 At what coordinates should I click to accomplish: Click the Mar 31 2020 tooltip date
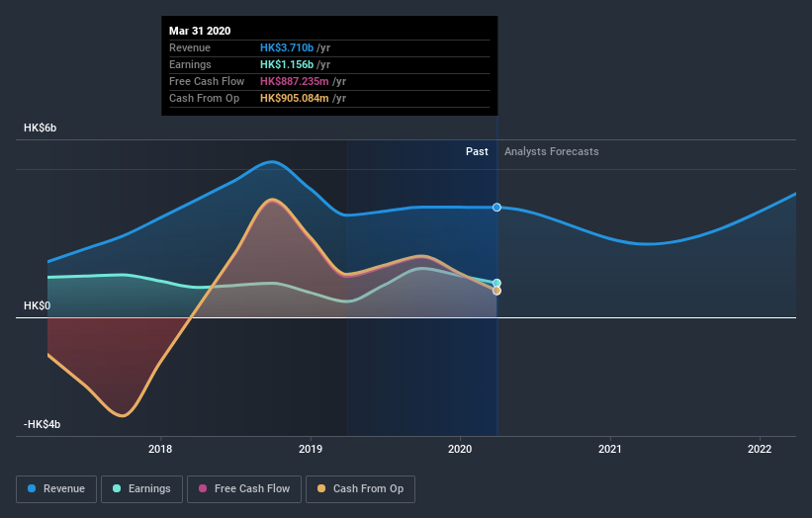pos(200,31)
